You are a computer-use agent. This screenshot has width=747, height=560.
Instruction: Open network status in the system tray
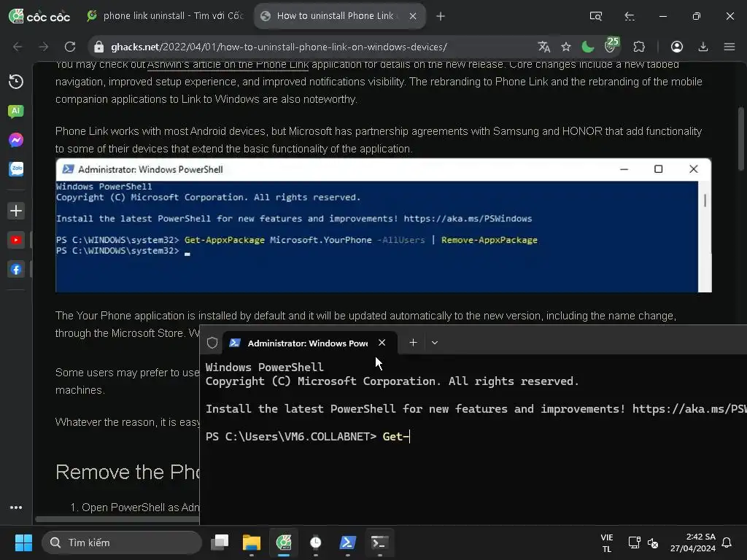click(x=634, y=542)
